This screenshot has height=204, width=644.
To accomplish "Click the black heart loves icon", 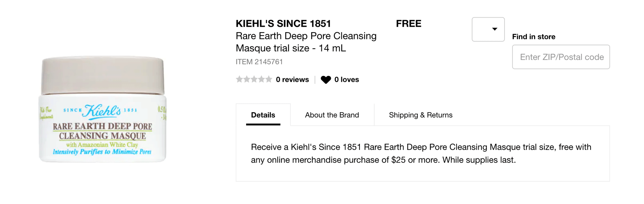I will click(325, 80).
